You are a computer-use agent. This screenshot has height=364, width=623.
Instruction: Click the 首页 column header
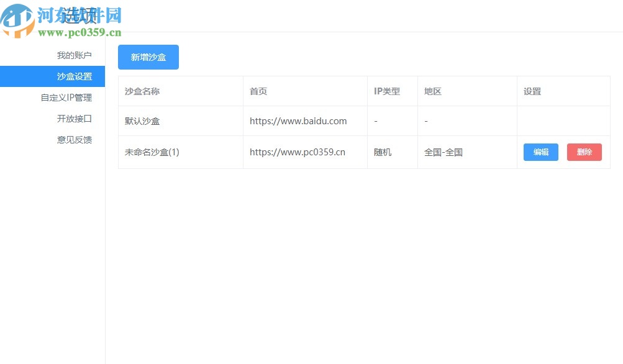click(x=258, y=91)
